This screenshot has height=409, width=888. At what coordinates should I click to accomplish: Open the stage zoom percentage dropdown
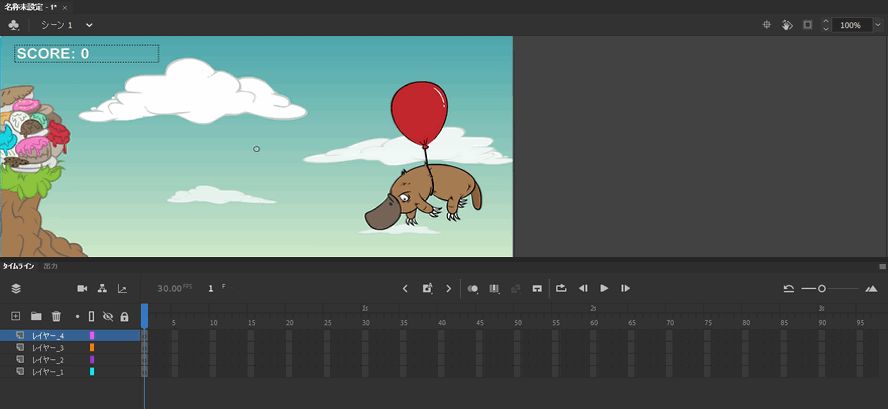coord(877,25)
